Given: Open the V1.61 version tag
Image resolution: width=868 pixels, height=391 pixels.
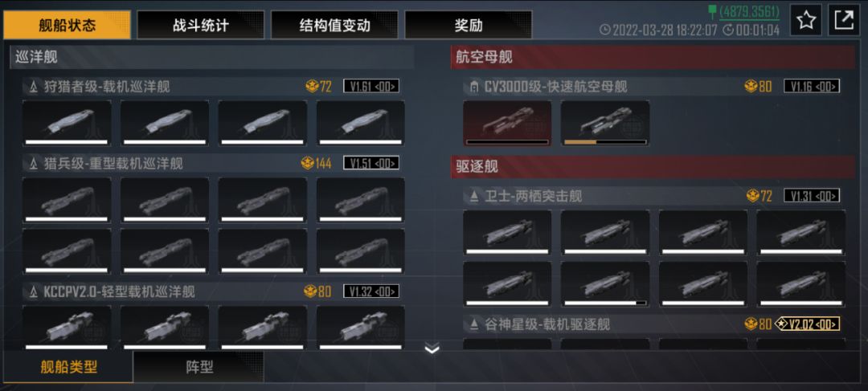Looking at the screenshot, I should (x=371, y=86).
